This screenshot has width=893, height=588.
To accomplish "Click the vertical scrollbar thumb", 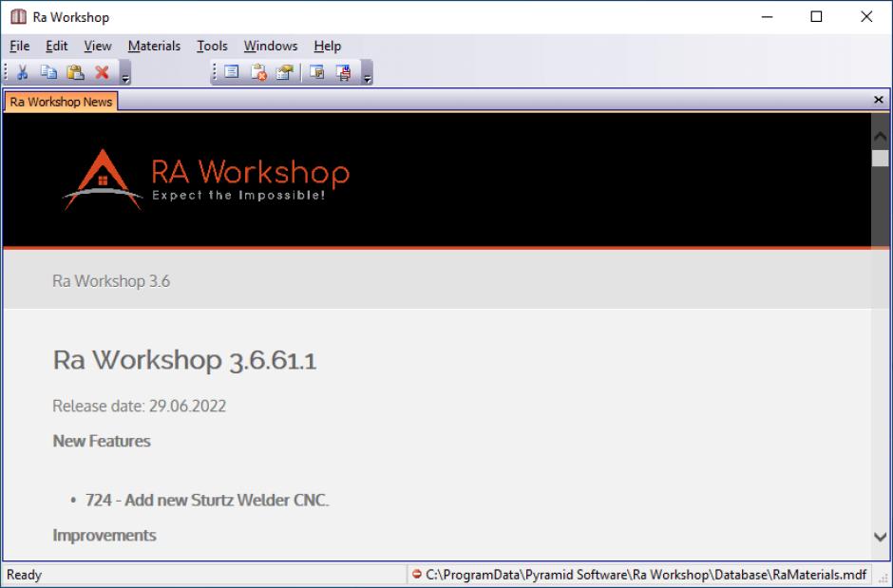I will [x=880, y=159].
